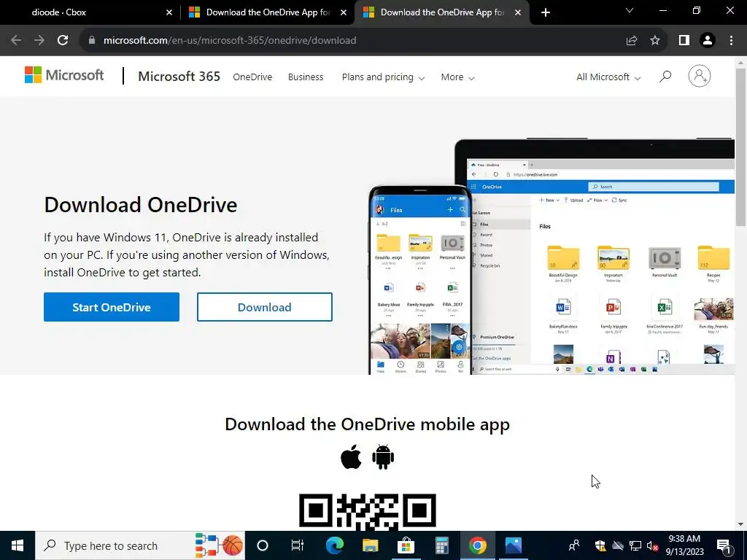The image size is (747, 560).
Task: Click the Download button
Action: tap(264, 307)
